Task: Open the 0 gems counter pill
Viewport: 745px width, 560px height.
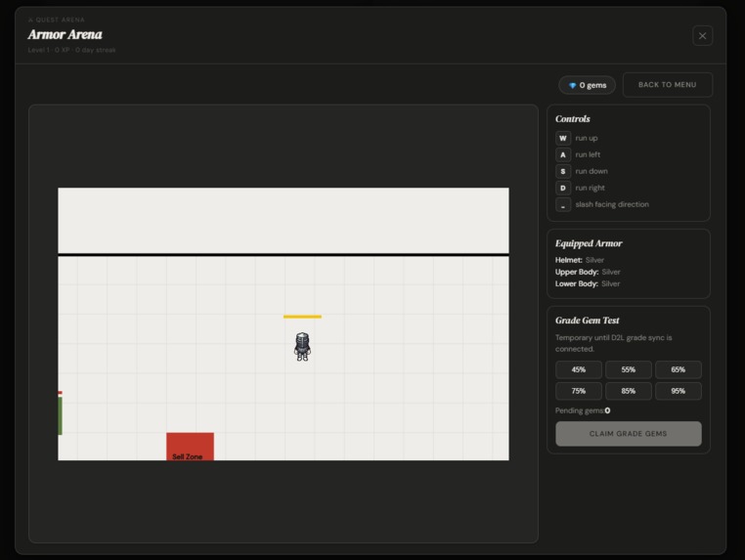Action: pos(587,85)
